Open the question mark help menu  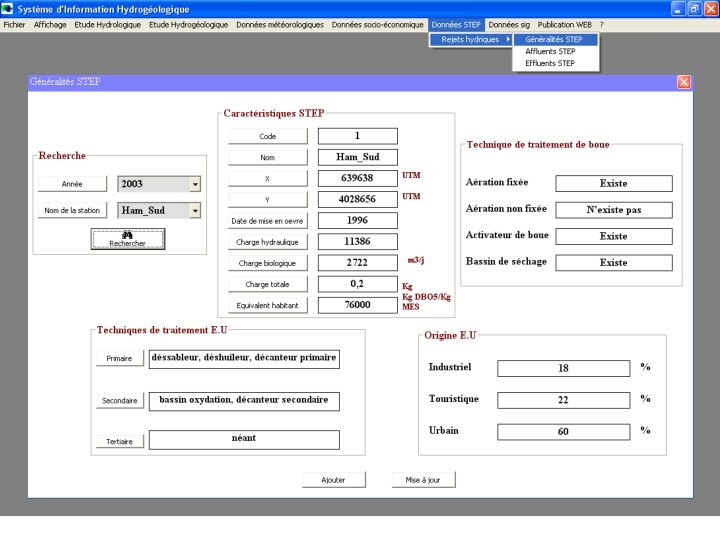click(x=602, y=25)
